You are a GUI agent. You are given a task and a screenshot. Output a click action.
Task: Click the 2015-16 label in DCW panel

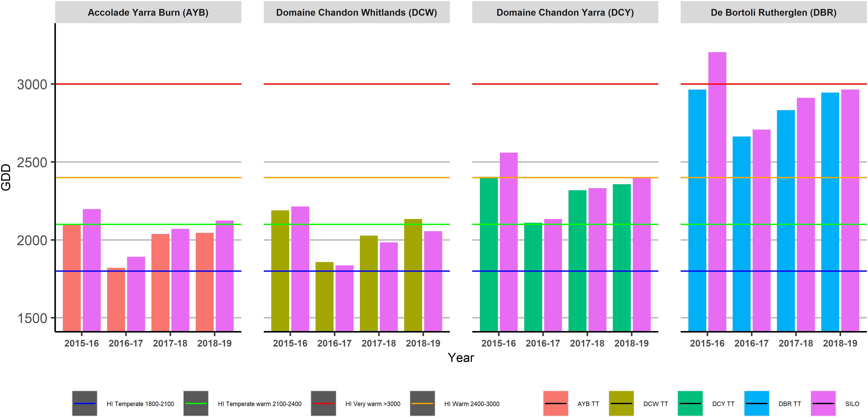coord(290,343)
